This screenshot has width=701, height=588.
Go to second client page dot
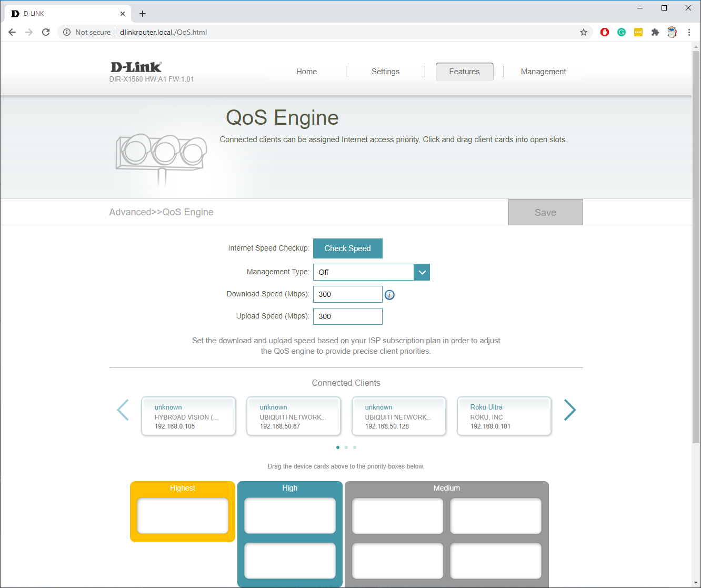tap(346, 447)
